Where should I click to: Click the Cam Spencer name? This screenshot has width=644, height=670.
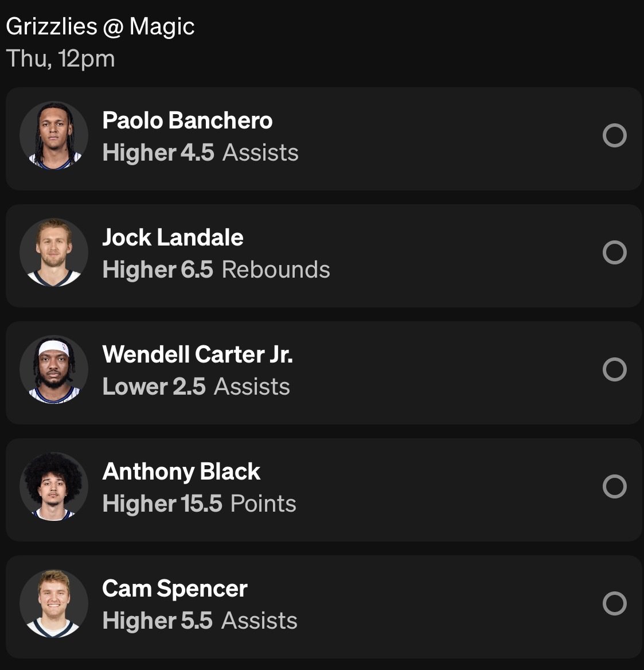pyautogui.click(x=175, y=589)
